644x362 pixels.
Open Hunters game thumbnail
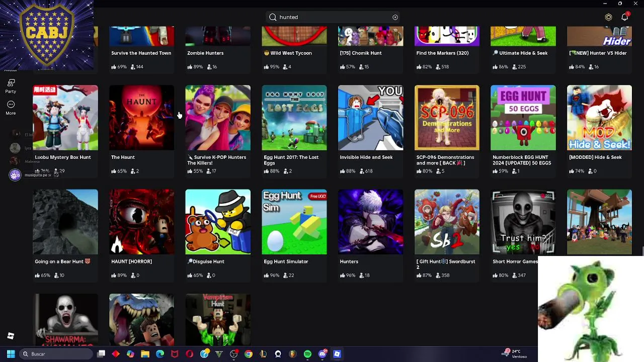pos(370,222)
